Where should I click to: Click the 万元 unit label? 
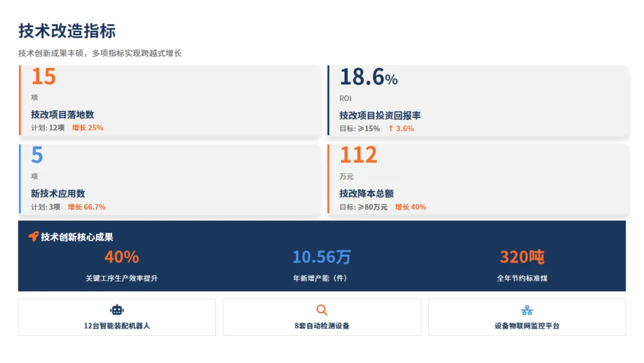[346, 176]
